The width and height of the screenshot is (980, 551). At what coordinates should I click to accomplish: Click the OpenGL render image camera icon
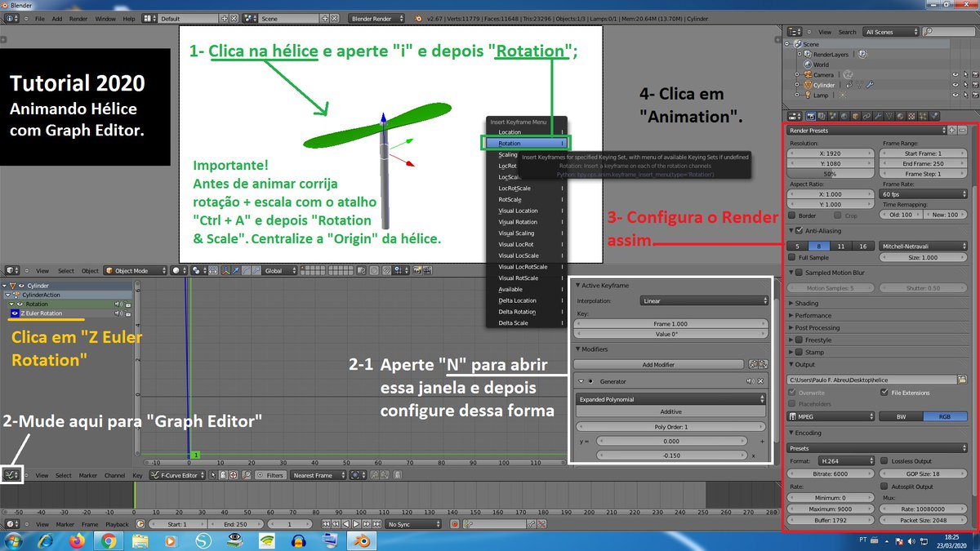tap(416, 269)
